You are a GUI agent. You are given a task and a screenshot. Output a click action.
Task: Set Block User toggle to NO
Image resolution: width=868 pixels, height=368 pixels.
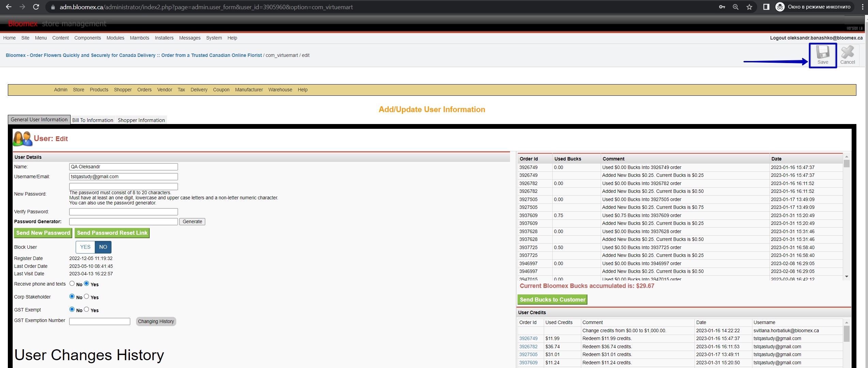point(103,247)
